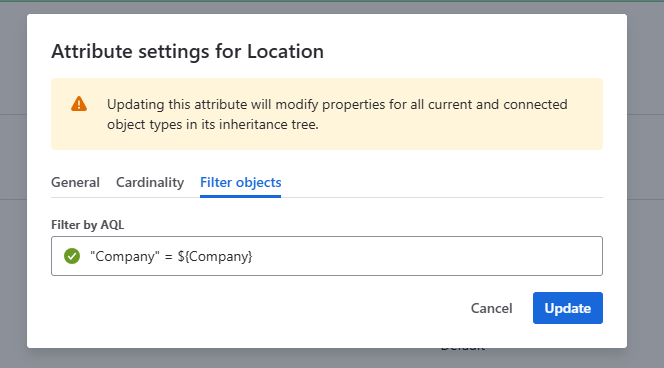
Task: Click the Filter by AQL label
Action: pos(88,225)
